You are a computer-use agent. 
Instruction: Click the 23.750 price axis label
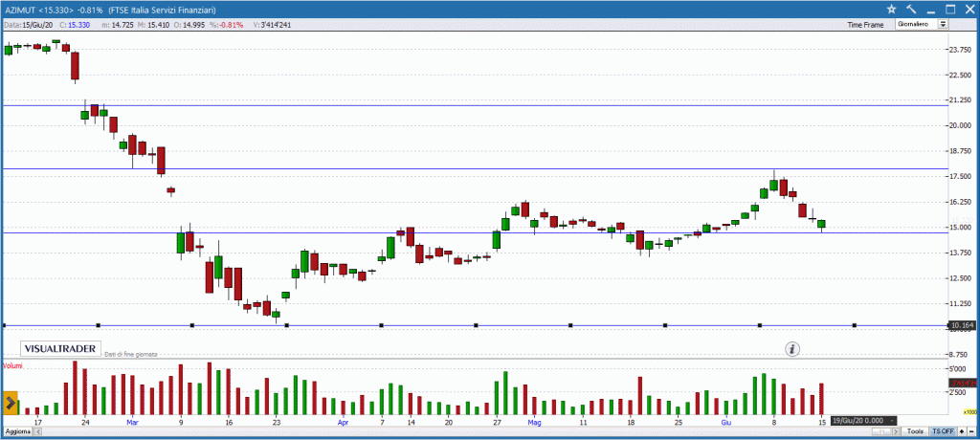pos(963,50)
